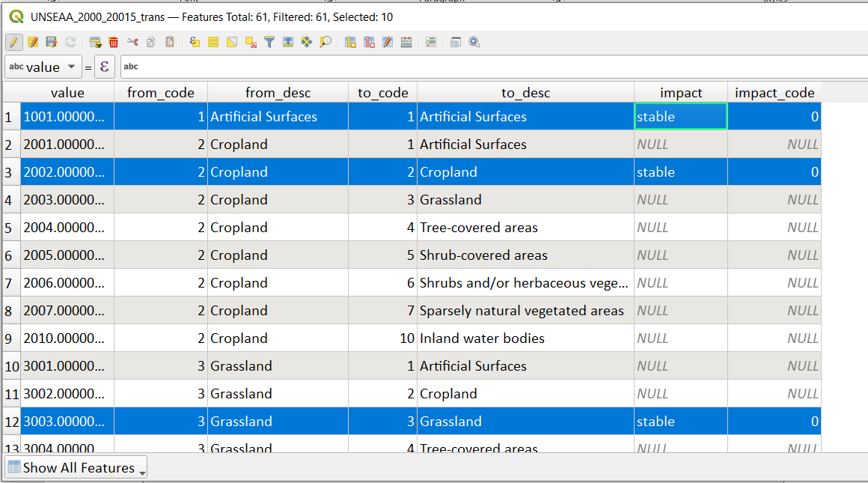
Task: Click impact_code cell '0' in row 3
Action: 774,172
